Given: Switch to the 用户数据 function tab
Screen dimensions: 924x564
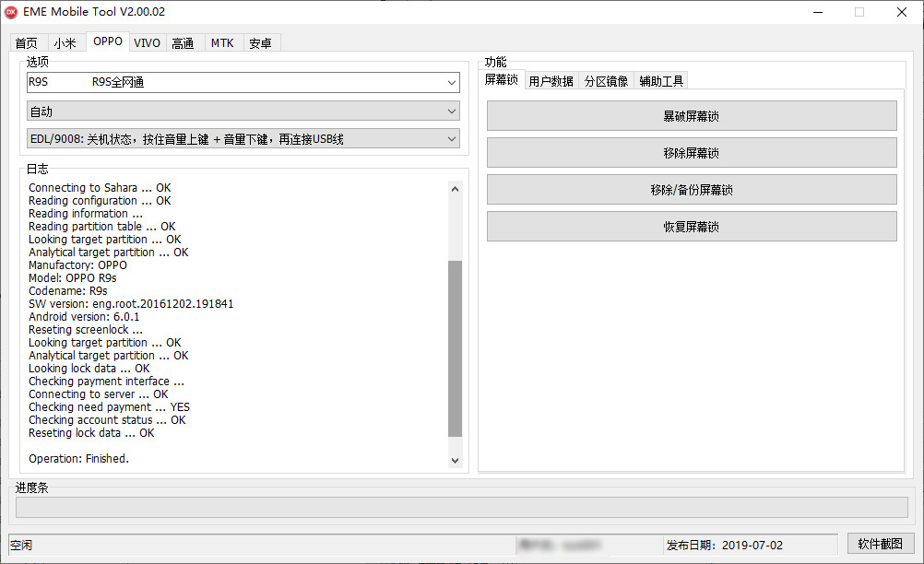Looking at the screenshot, I should coord(551,81).
